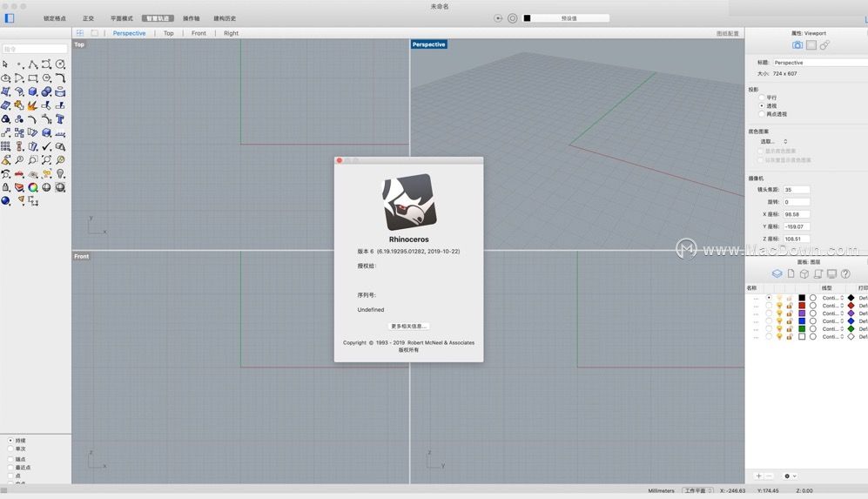
Task: Click the 镜头焦距 lens length field
Action: coord(797,189)
